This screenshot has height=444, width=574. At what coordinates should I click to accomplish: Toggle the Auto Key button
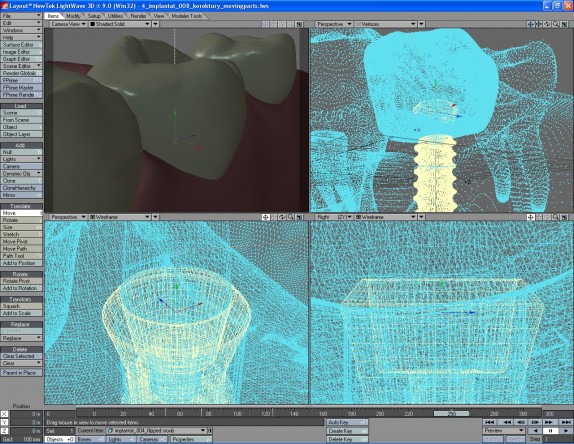point(347,422)
